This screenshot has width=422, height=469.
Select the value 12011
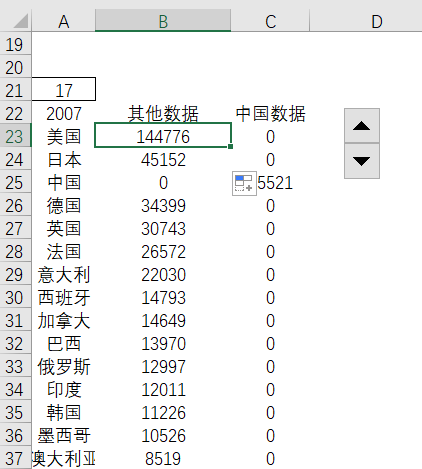coord(163,389)
